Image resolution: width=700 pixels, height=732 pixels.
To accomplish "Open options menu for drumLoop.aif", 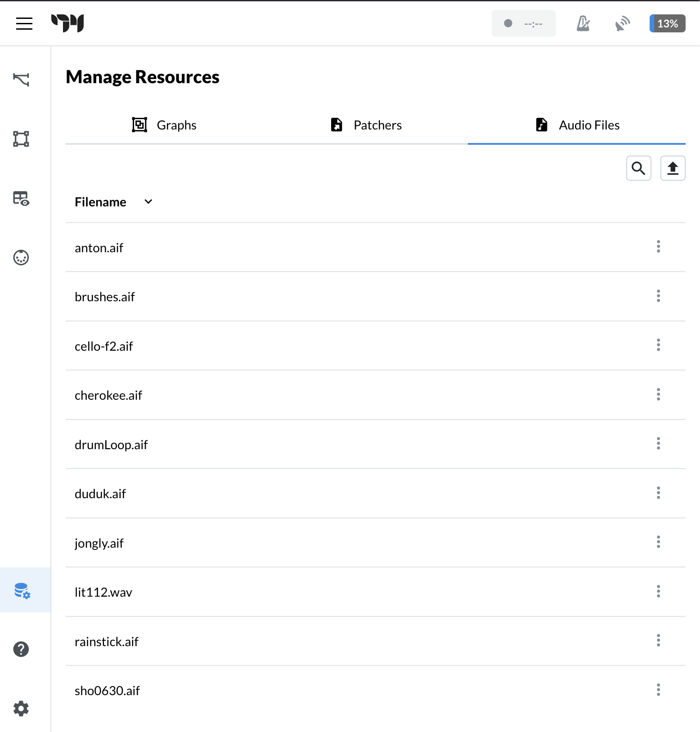I will coord(659,443).
